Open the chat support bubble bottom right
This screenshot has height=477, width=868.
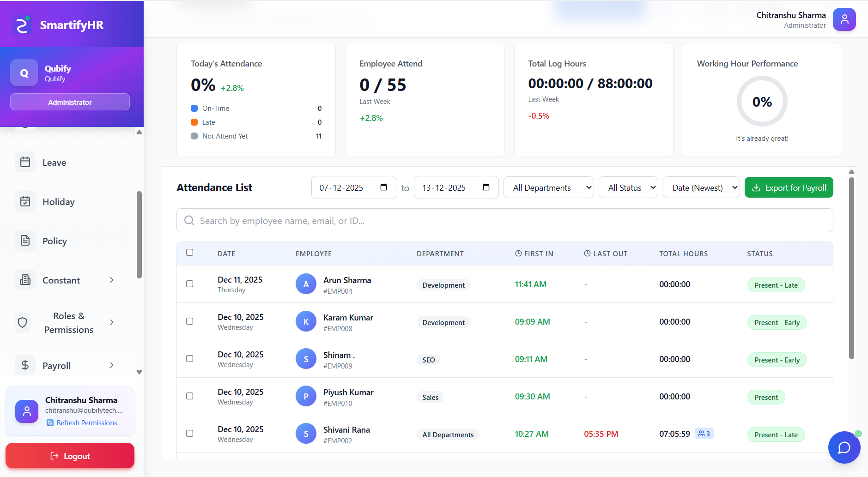tap(844, 447)
